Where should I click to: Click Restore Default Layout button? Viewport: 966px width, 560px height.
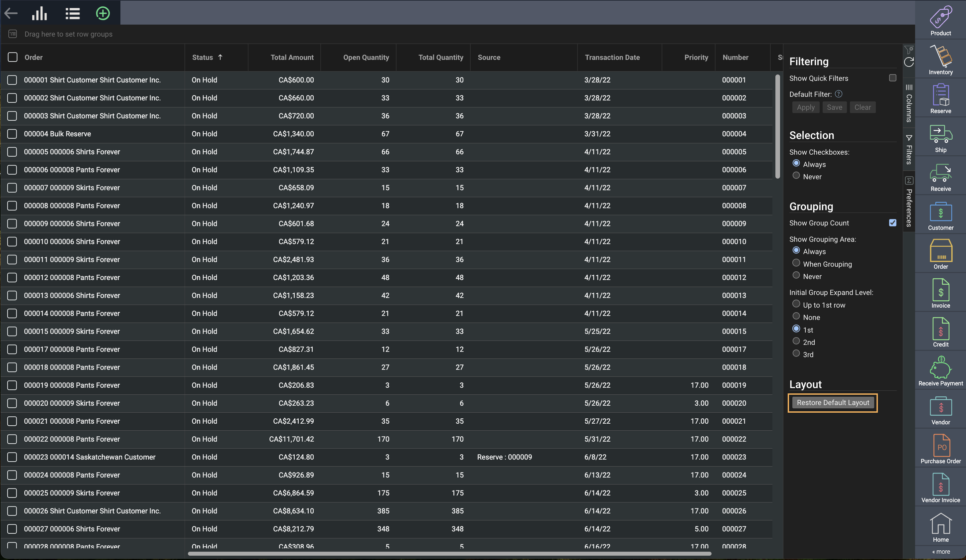coord(833,403)
